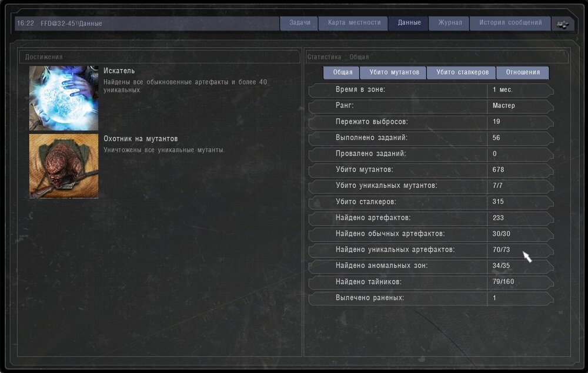This screenshot has width=588, height=373.
Task: Open Отношения statistics section
Action: (522, 72)
